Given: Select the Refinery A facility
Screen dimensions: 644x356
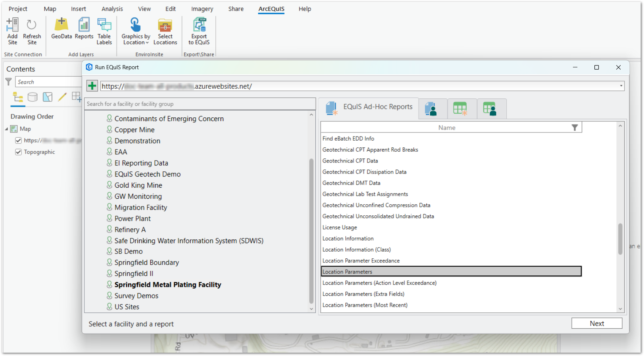Looking at the screenshot, I should pos(130,230).
